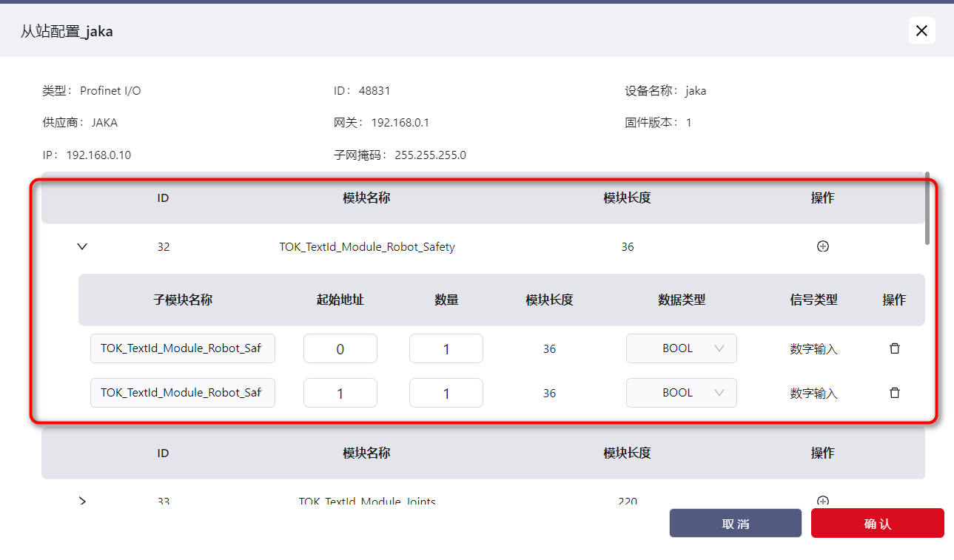The width and height of the screenshot is (954, 560).
Task: Delete the submodule with start address 1
Action: (894, 393)
